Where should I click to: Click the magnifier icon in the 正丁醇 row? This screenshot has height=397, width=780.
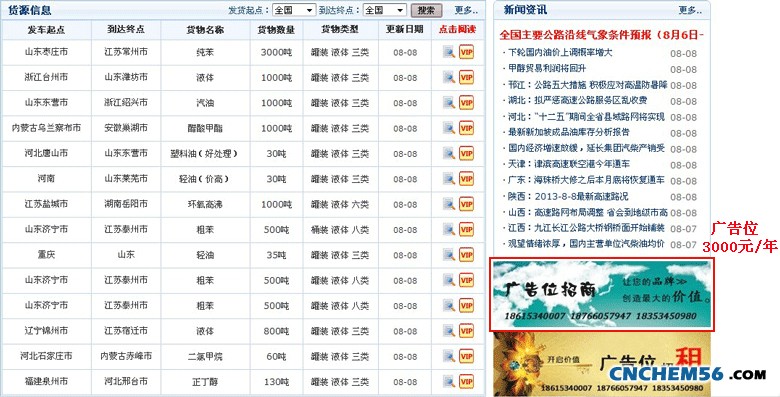(449, 382)
